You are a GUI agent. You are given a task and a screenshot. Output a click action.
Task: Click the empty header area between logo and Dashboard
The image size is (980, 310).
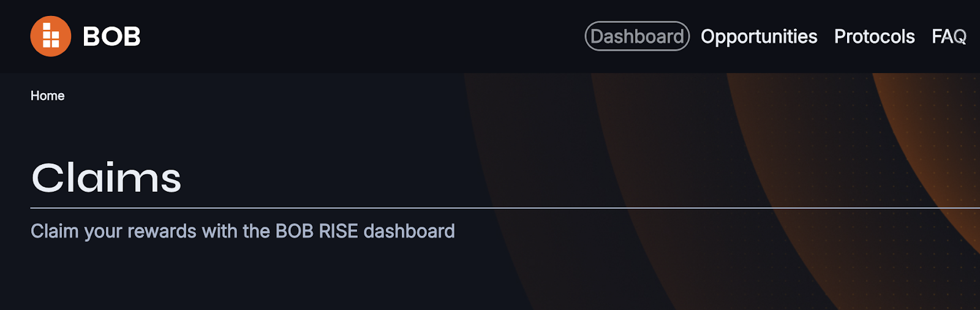[361, 36]
